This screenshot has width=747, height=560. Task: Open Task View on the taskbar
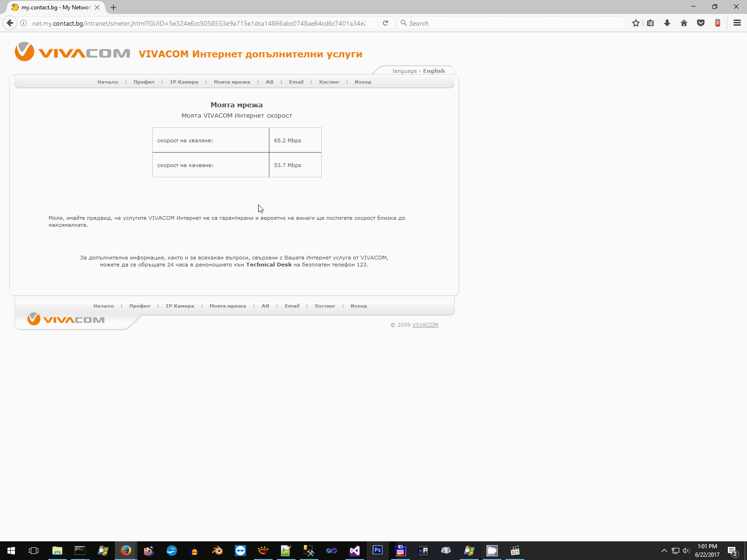(x=34, y=551)
